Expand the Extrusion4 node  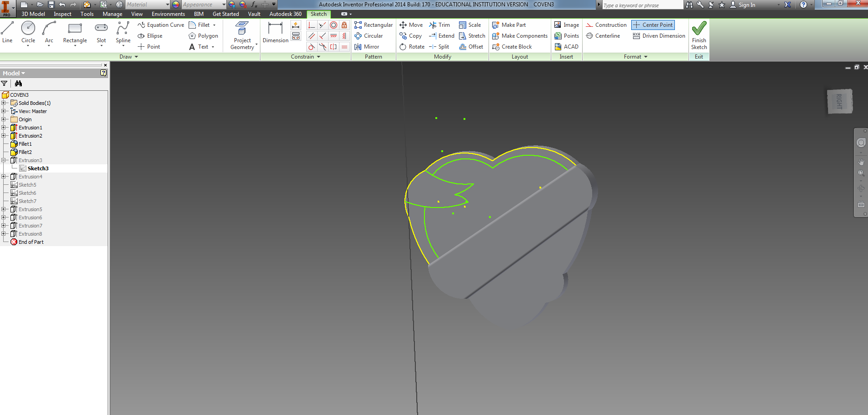pyautogui.click(x=4, y=177)
